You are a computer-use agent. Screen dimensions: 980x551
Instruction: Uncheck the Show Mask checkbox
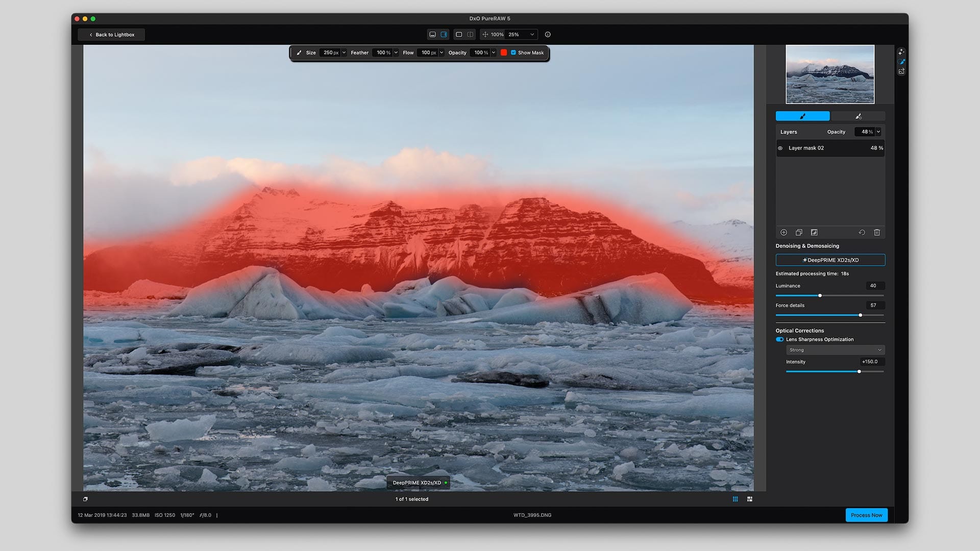point(513,53)
